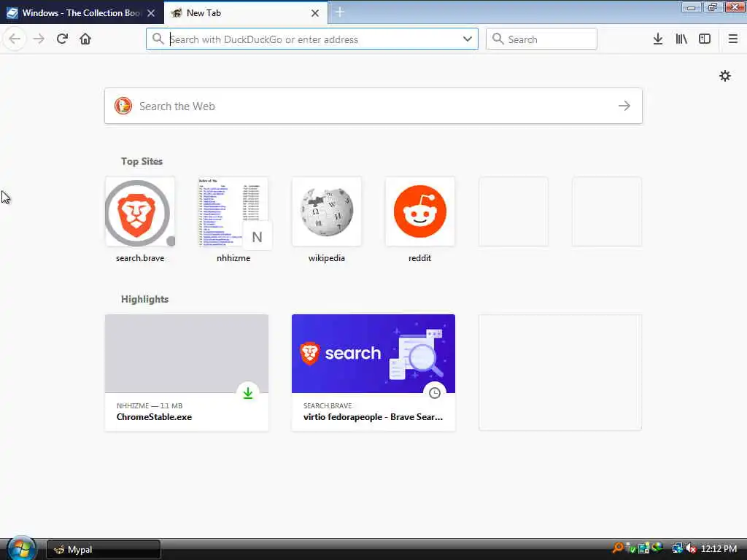
Task: Go back to the previous page
Action: click(x=15, y=39)
